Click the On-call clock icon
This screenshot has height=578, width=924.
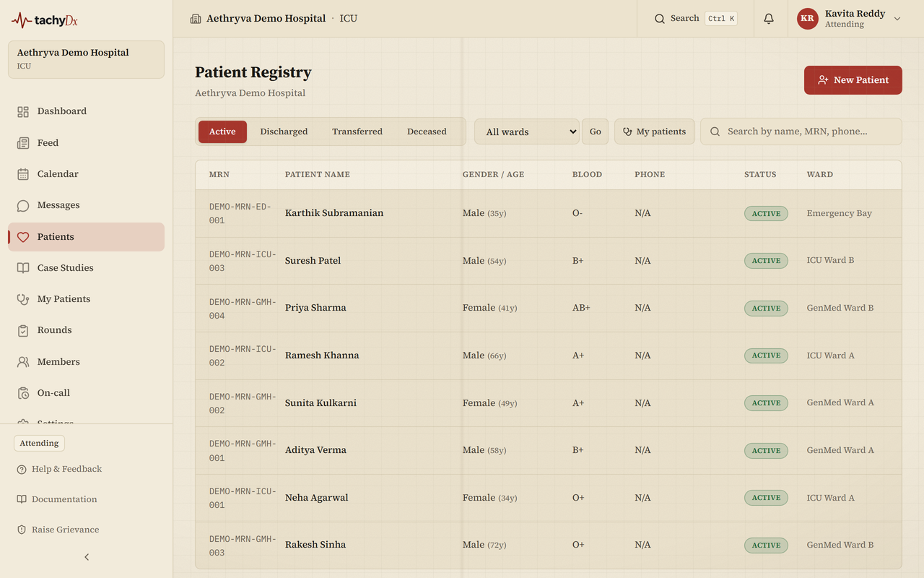click(x=23, y=393)
